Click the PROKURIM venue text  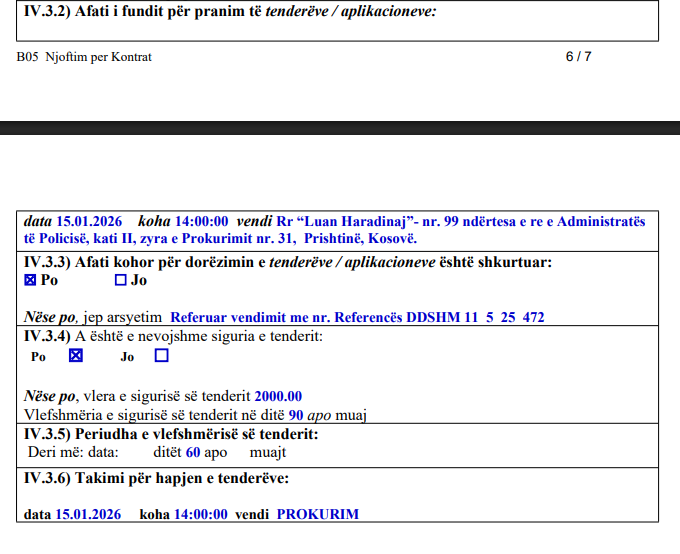coord(317,515)
